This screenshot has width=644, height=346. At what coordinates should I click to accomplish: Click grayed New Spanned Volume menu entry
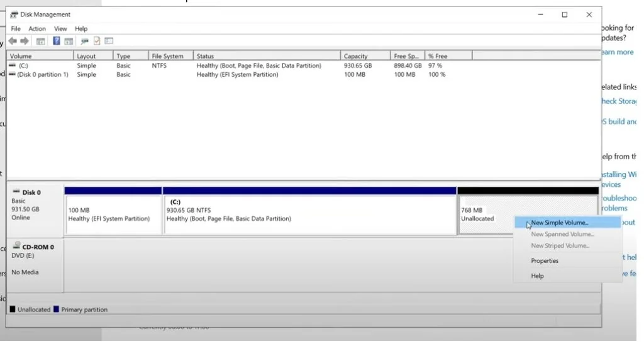tap(567, 234)
